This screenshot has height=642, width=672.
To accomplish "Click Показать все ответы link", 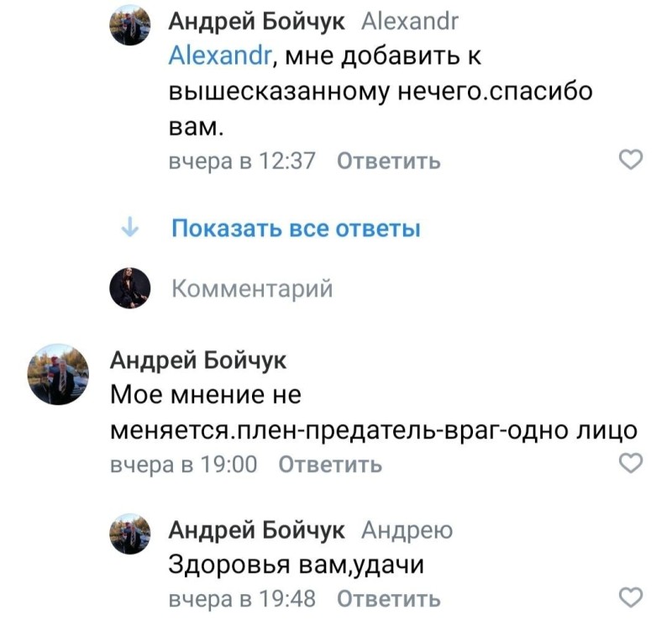I will coord(296,228).
